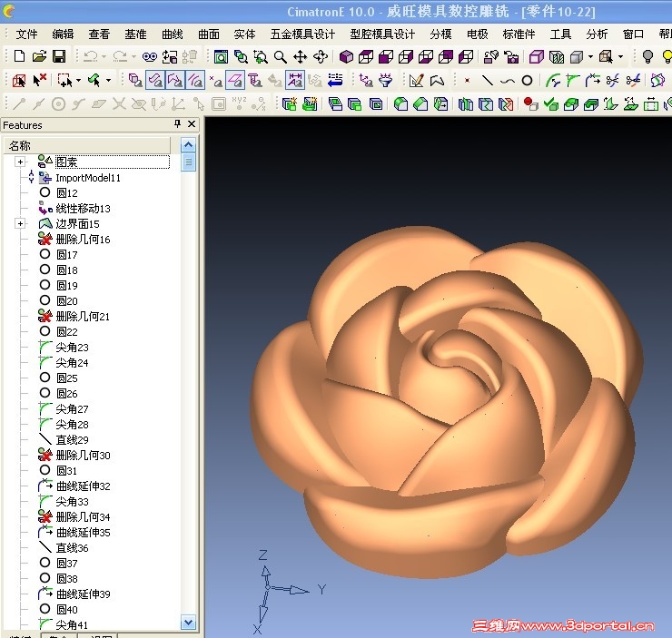Open the Undo history dropdown arrow
This screenshot has width=672, height=638.
(x=104, y=56)
